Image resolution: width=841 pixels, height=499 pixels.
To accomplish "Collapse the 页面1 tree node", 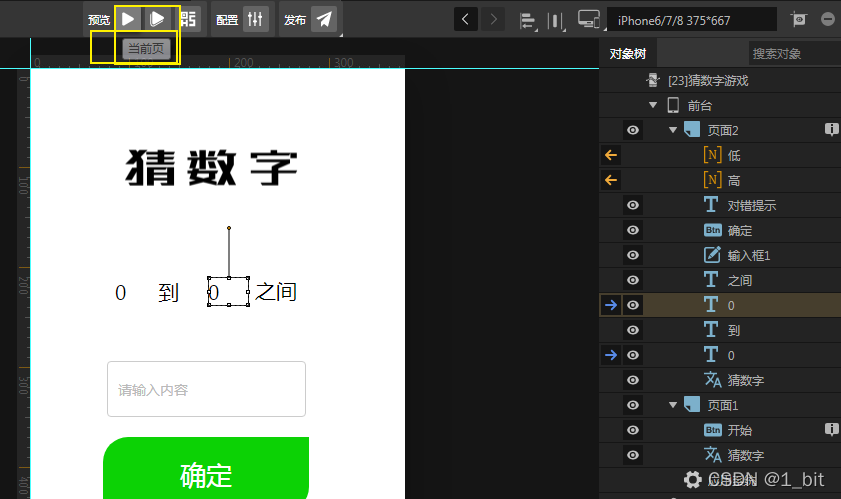I will point(673,405).
